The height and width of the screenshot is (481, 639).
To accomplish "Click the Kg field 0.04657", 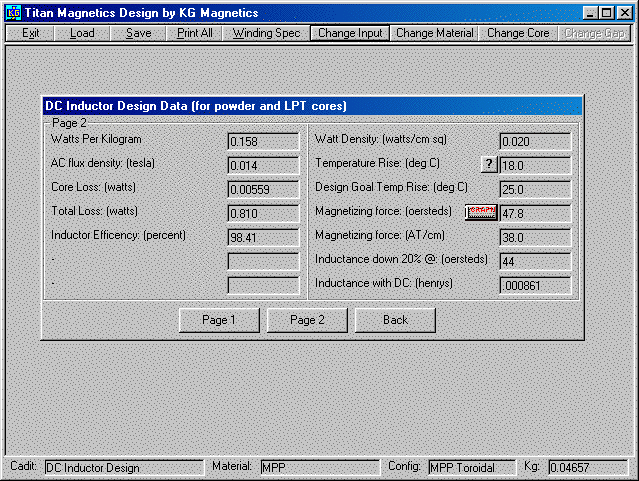I will click(x=588, y=468).
